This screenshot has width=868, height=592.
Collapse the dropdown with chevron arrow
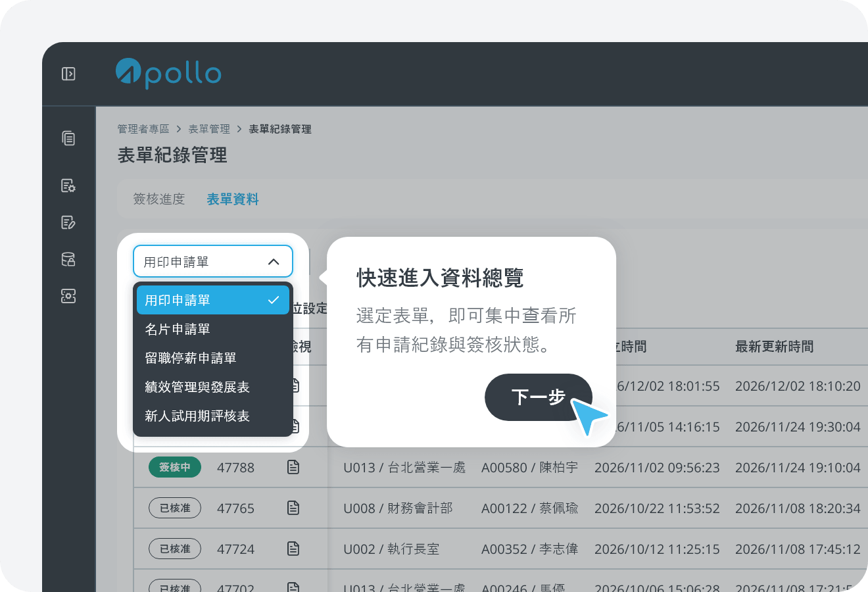click(274, 262)
